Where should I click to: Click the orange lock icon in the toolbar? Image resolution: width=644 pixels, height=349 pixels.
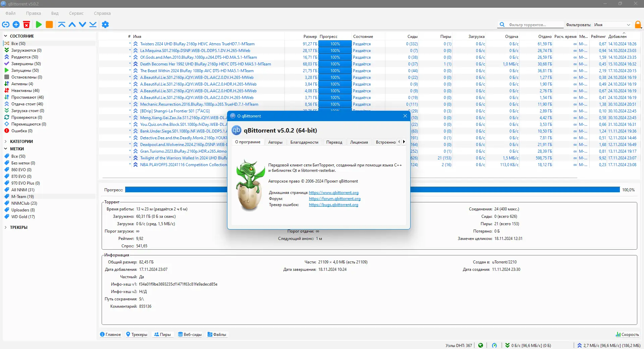[x=638, y=24]
